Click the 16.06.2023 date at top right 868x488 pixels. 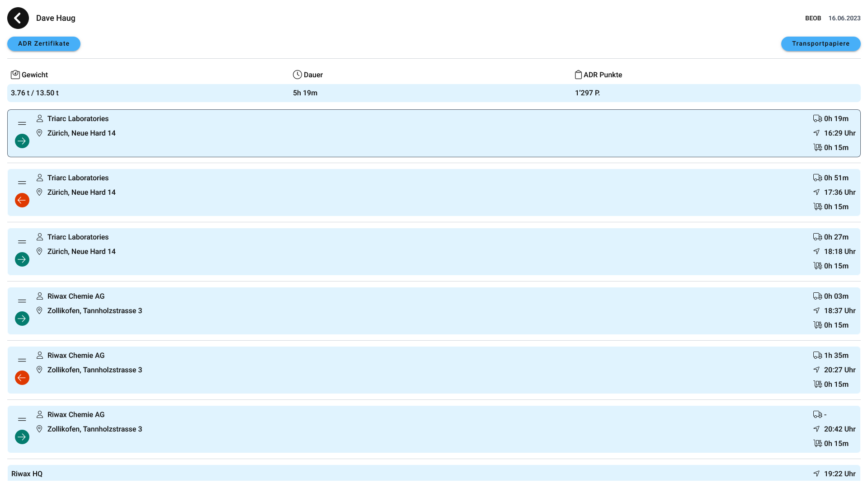pos(844,18)
